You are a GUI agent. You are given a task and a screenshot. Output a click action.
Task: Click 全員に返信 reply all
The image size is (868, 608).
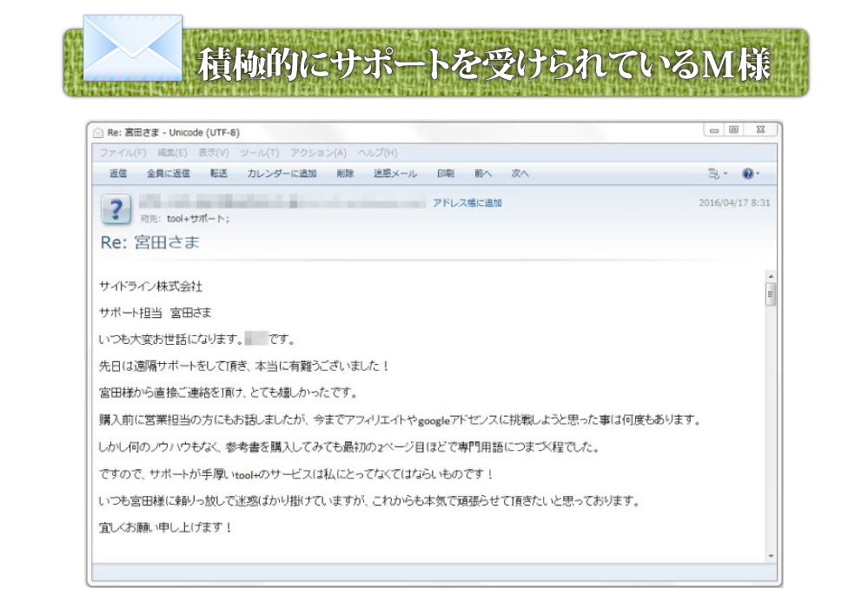[x=169, y=174]
